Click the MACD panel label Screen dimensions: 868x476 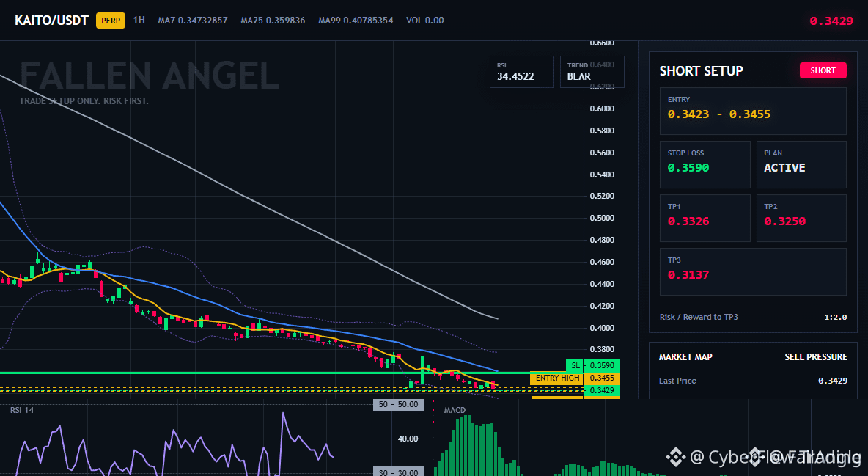point(455,410)
